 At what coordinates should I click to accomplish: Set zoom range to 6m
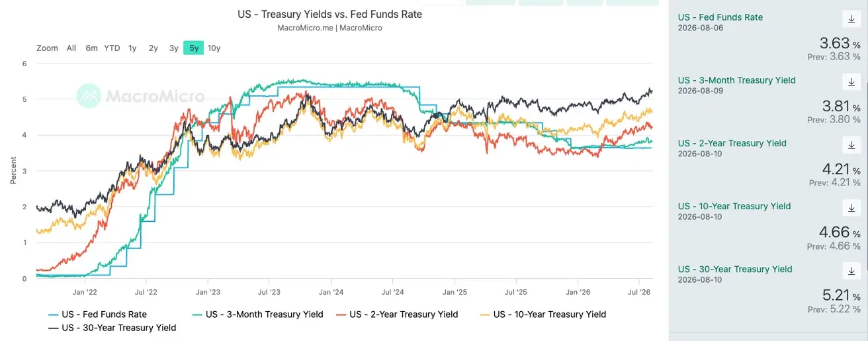point(91,48)
